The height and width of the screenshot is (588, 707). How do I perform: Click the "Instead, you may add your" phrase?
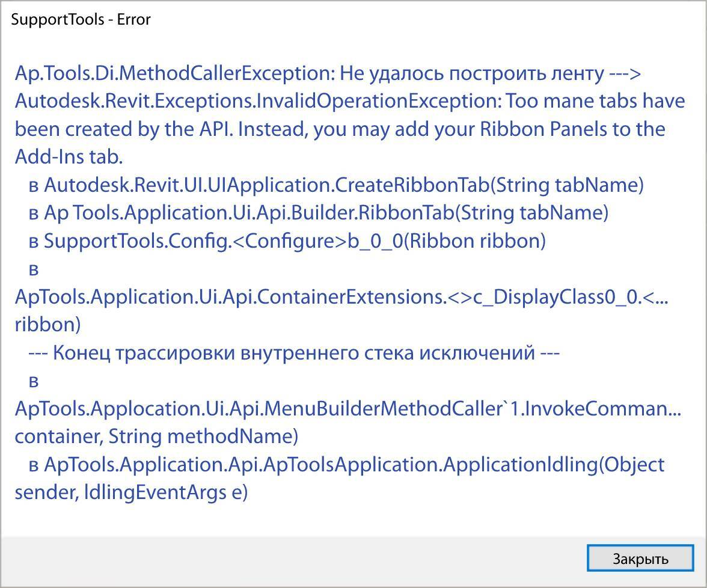[345, 129]
